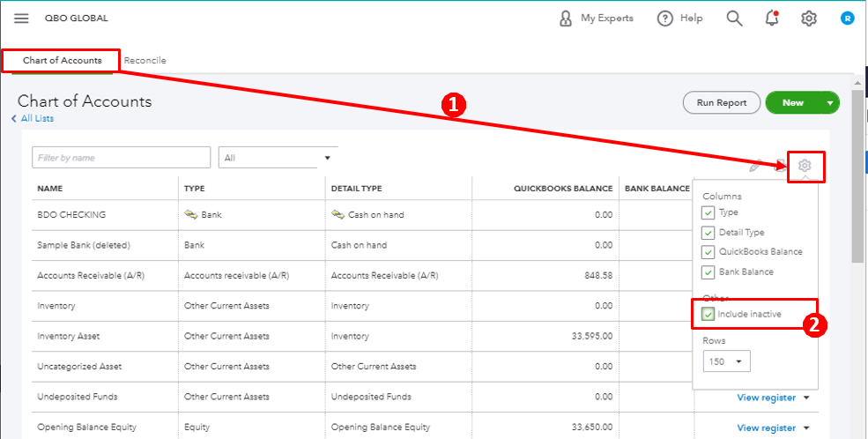Uncheck the Type column checkbox
Screen dimensions: 868x439
pos(708,212)
